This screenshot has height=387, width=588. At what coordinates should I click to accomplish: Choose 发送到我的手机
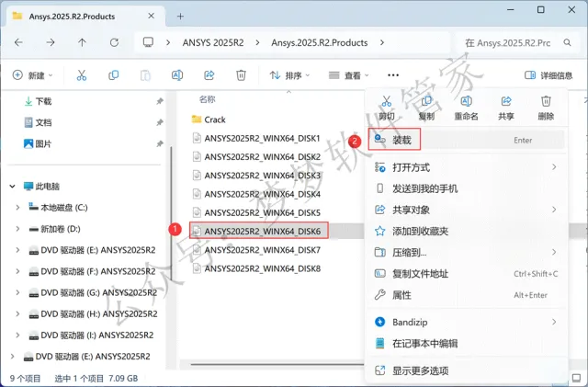coord(466,188)
